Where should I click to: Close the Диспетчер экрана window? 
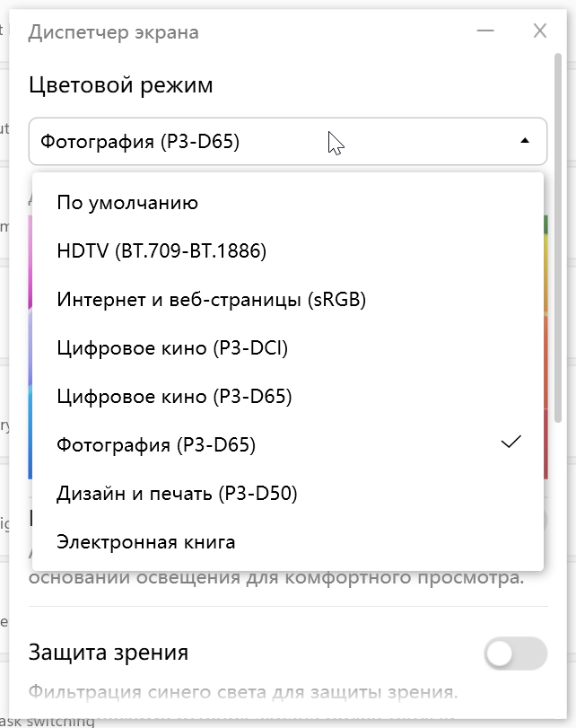point(540,32)
